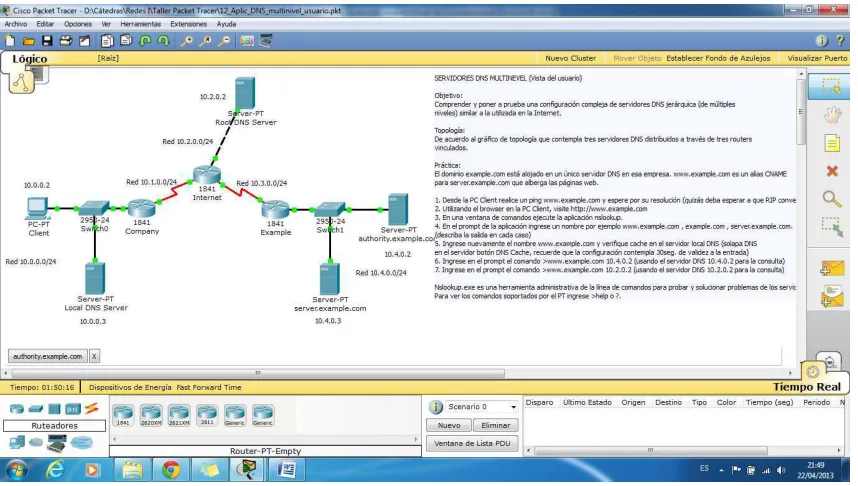Open file with the folder icon
858x486 pixels.
tap(28, 41)
